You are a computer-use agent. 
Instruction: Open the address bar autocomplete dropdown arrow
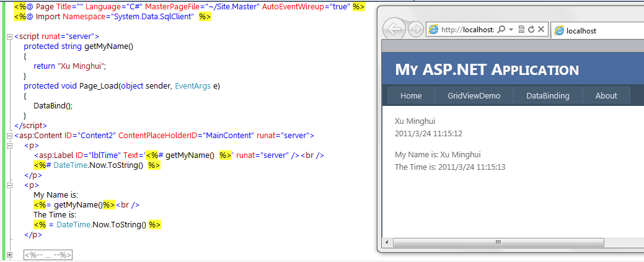click(x=511, y=30)
